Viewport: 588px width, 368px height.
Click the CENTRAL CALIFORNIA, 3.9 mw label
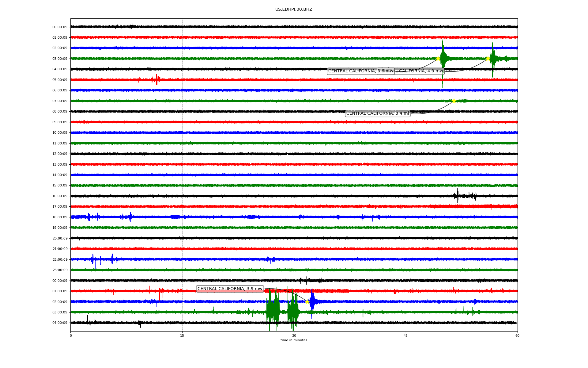click(230, 289)
